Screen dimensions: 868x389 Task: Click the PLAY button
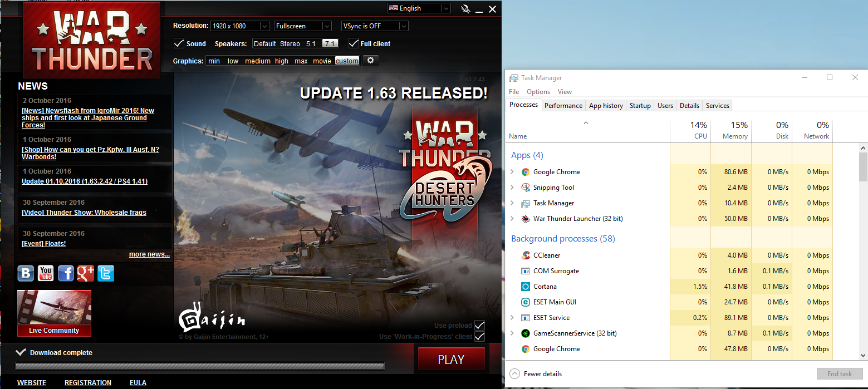pyautogui.click(x=451, y=360)
